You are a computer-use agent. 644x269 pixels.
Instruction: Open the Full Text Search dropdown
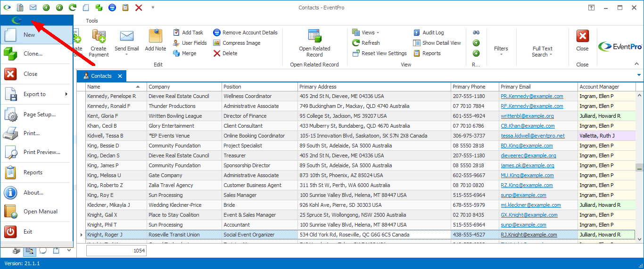(x=542, y=51)
